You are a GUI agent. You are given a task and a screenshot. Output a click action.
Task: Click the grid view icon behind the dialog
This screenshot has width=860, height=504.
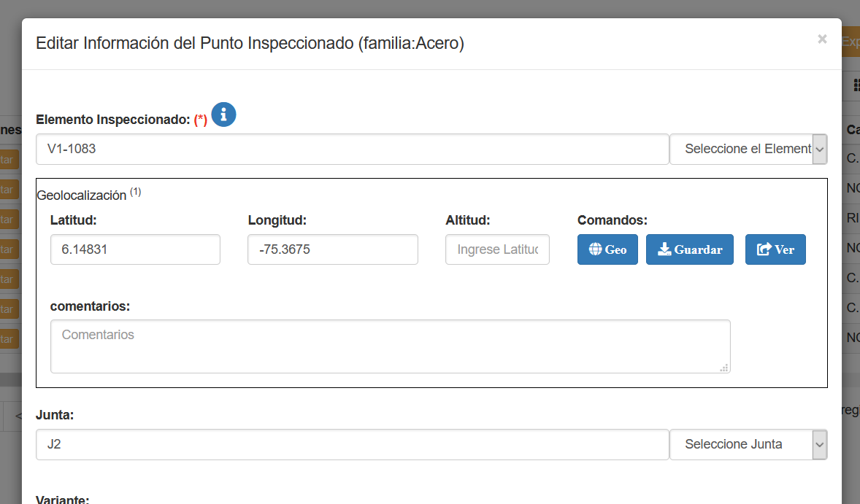click(x=856, y=85)
